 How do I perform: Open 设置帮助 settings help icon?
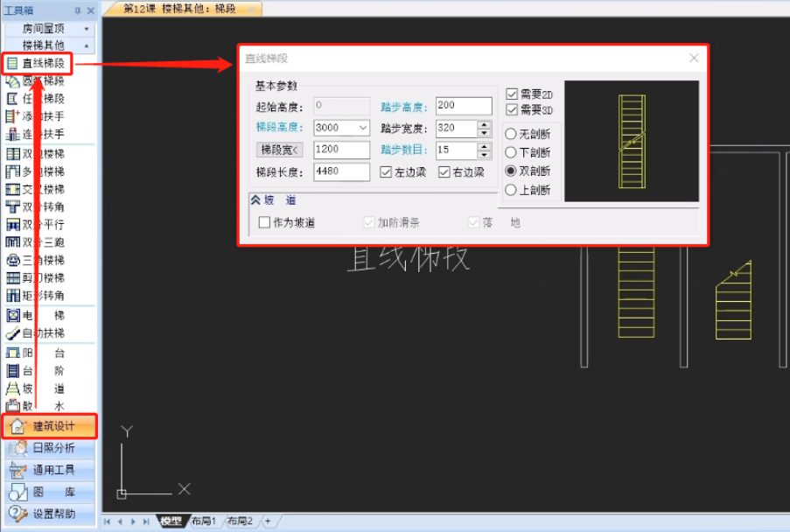point(18,514)
